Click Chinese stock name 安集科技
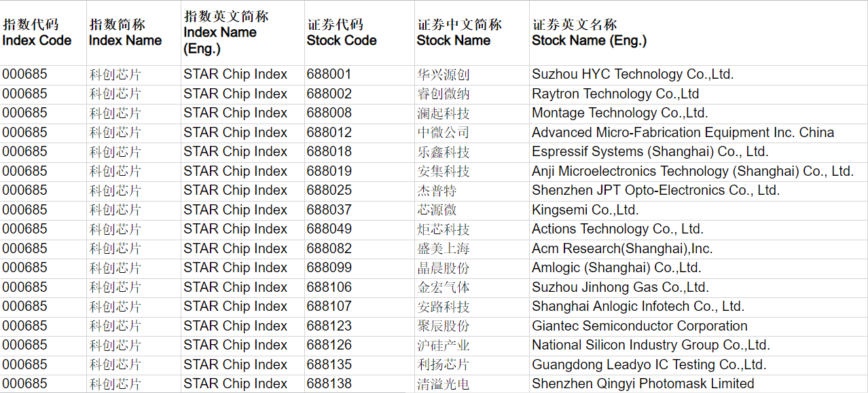Screen dimensions: 868x393 (444, 171)
